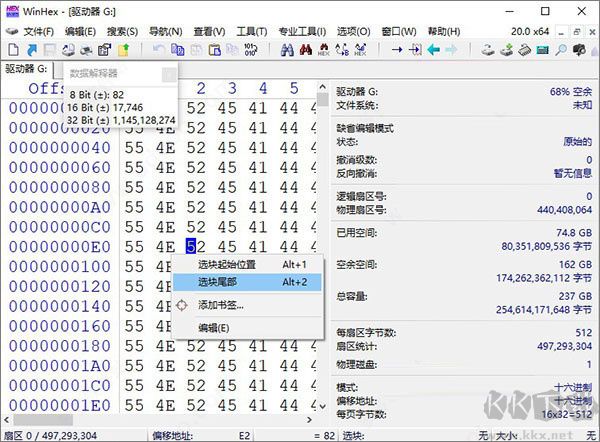The image size is (600, 442).
Task: Open the 文件(F) menu
Action: point(38,31)
